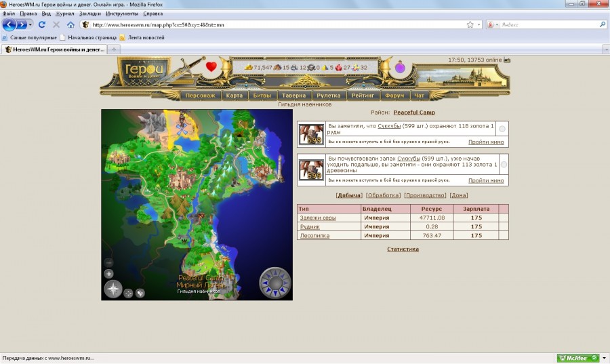Open the Карта game menu
Viewport: 610px width, 364px height.
(235, 96)
